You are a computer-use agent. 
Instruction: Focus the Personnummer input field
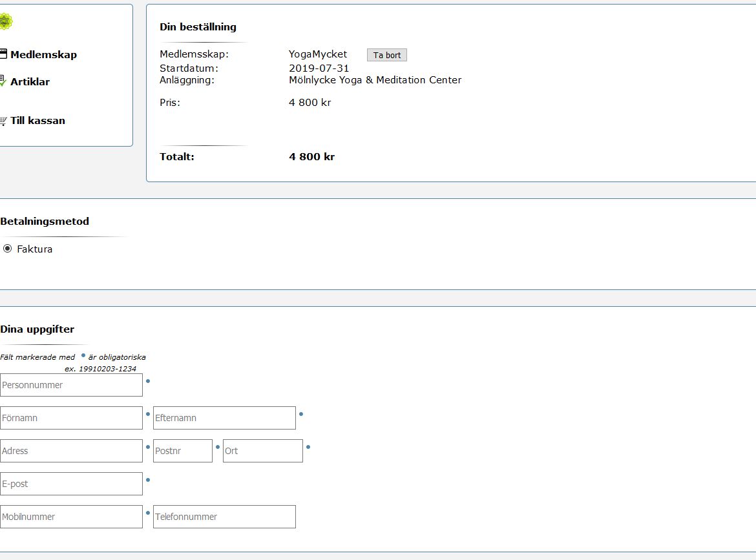(71, 385)
